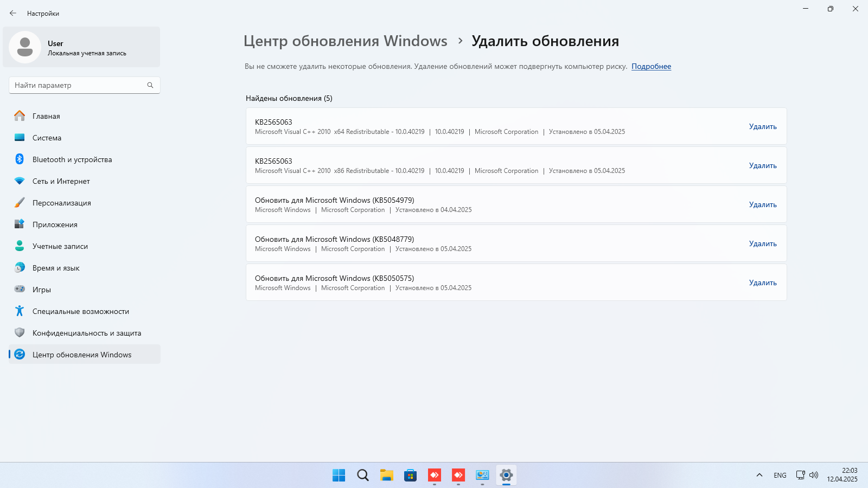The width and height of the screenshot is (868, 488).
Task: Open taskbar Search
Action: point(363,476)
